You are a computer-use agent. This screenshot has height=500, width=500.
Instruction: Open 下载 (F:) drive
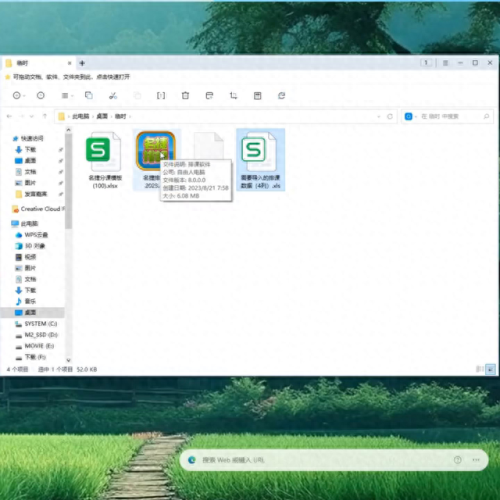[x=31, y=357]
